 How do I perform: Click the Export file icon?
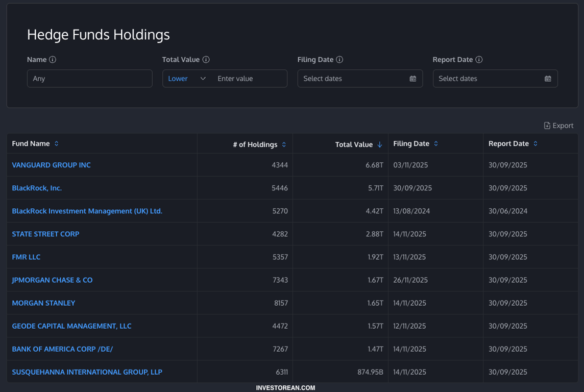click(x=547, y=126)
